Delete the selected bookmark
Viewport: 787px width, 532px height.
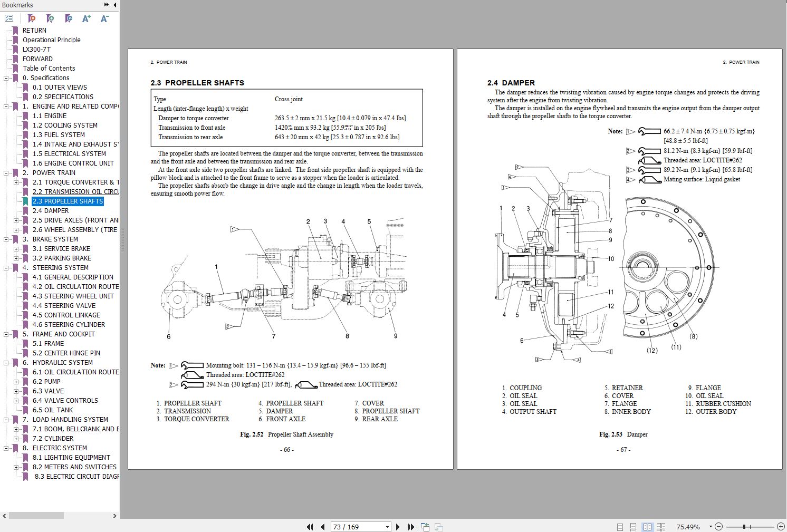click(x=32, y=18)
